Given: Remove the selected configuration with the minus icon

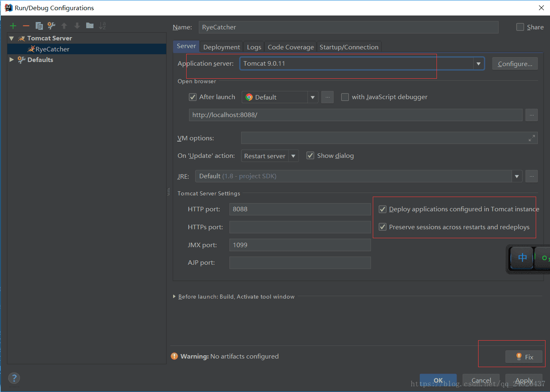Looking at the screenshot, I should pyautogui.click(x=26, y=26).
